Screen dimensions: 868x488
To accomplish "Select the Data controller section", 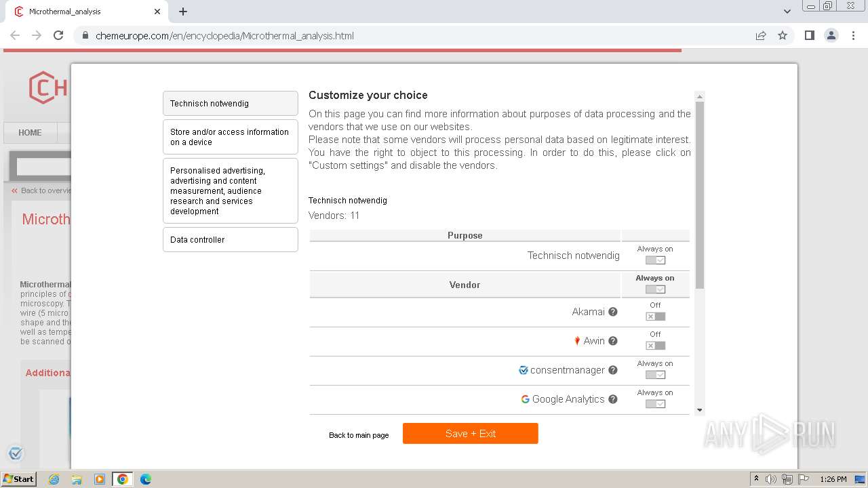I will coord(231,240).
